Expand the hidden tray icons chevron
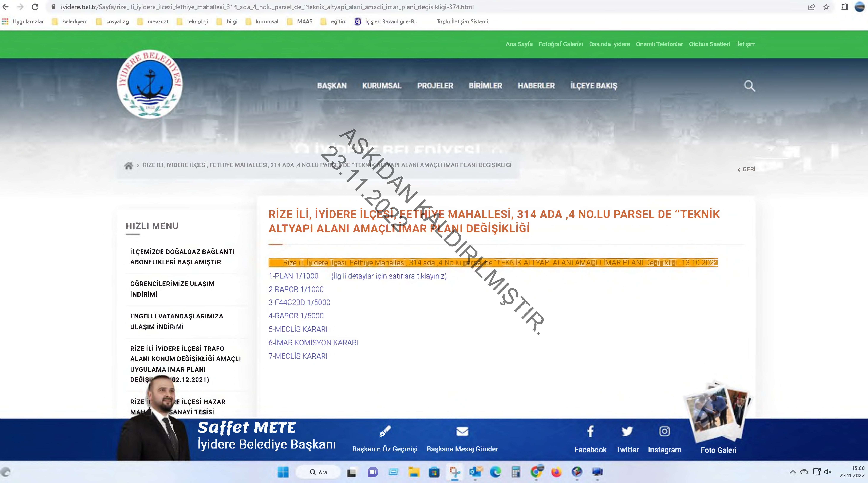Screen dimensions: 868x483 tap(793, 472)
